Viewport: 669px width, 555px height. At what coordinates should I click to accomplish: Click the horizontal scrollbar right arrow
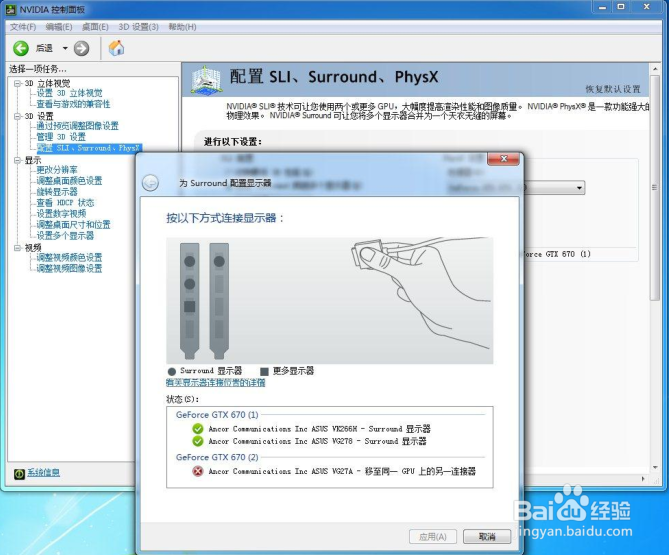643,479
